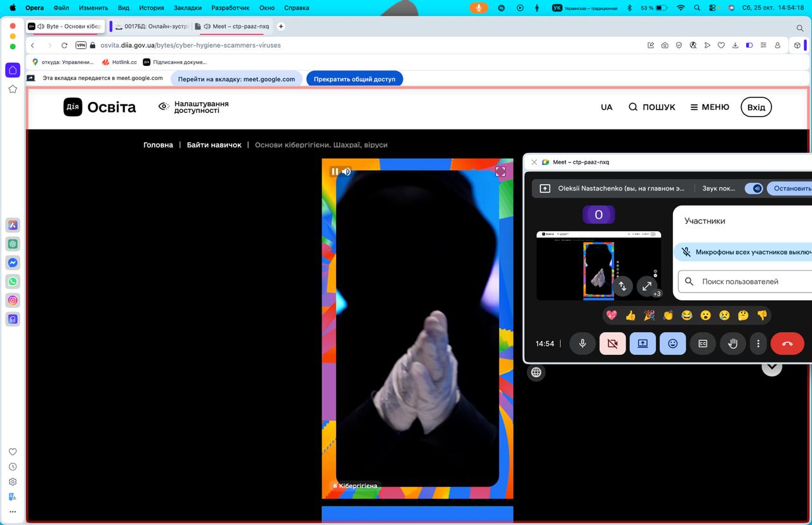Click the Поиск пользователей search field

(749, 281)
